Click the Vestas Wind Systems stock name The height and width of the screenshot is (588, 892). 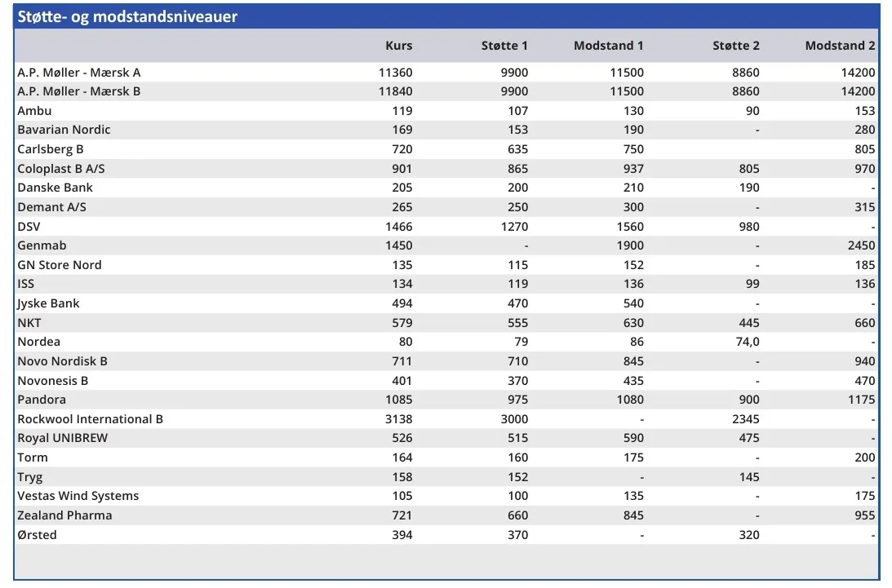(x=78, y=496)
